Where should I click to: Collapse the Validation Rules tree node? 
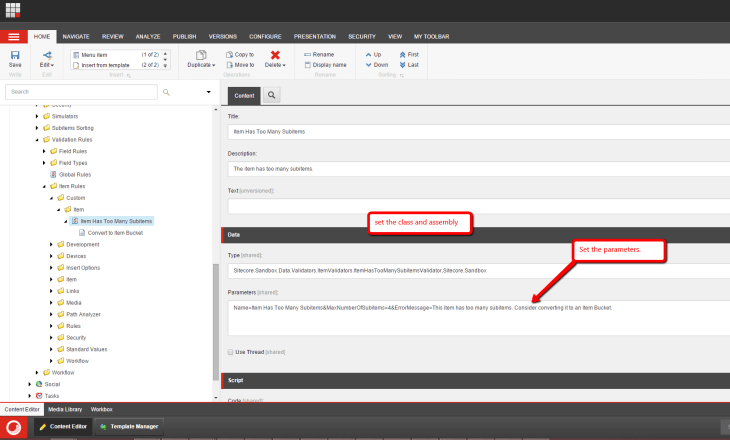37,140
